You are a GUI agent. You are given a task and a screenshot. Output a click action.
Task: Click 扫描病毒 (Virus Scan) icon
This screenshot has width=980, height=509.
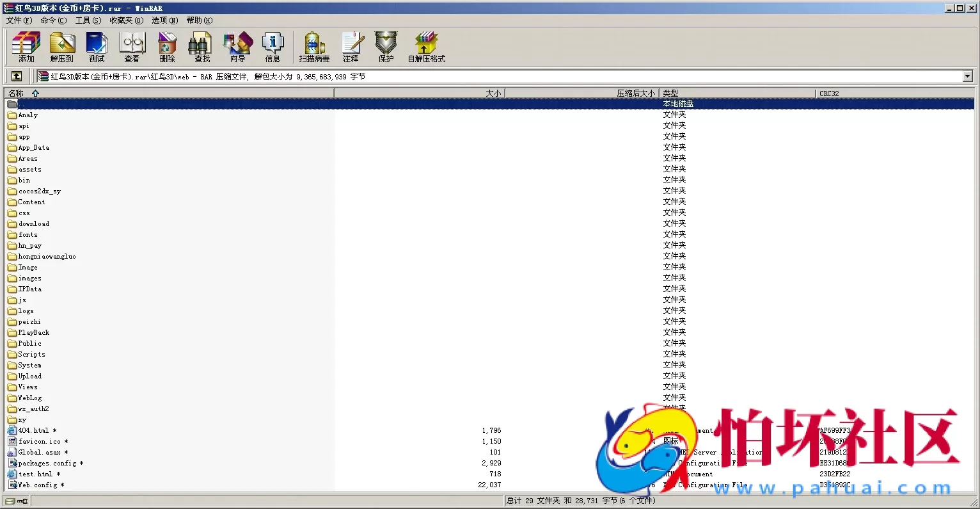click(314, 47)
